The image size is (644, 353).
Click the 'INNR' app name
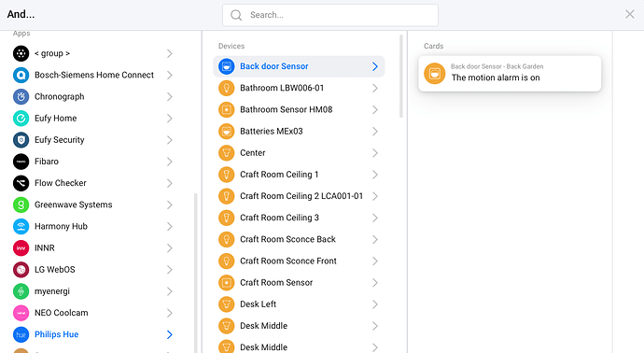tap(45, 247)
